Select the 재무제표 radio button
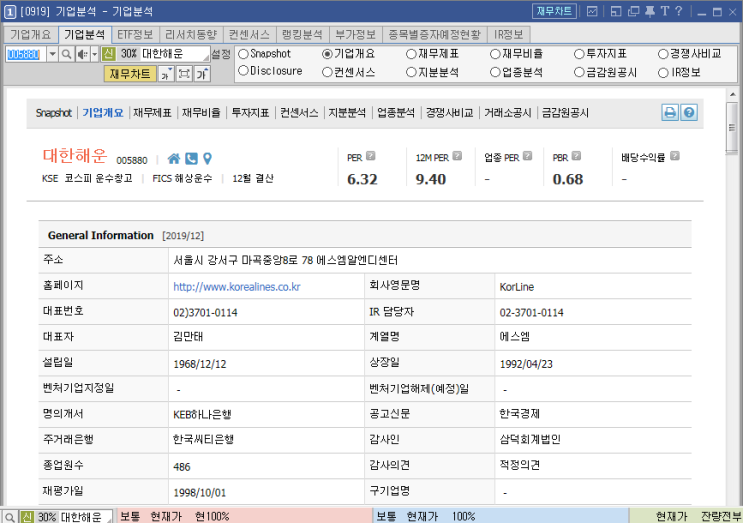 (411, 54)
